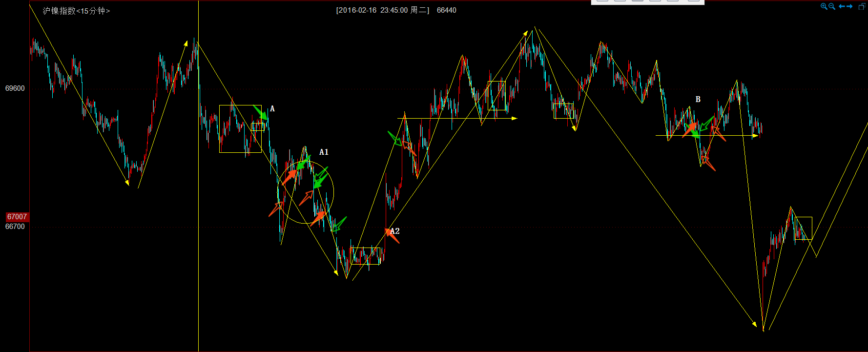Select the 沪镍指数<15分钟> chart title
The image size is (868, 352).
click(x=76, y=11)
